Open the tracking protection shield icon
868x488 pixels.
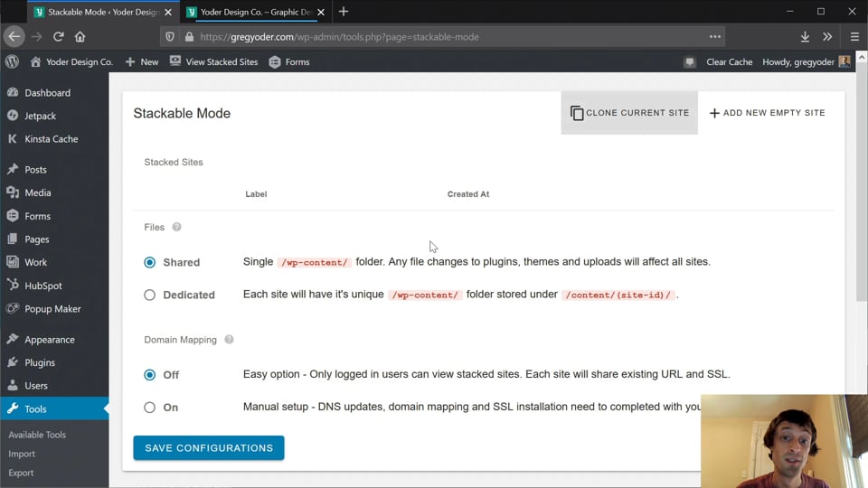pos(170,37)
